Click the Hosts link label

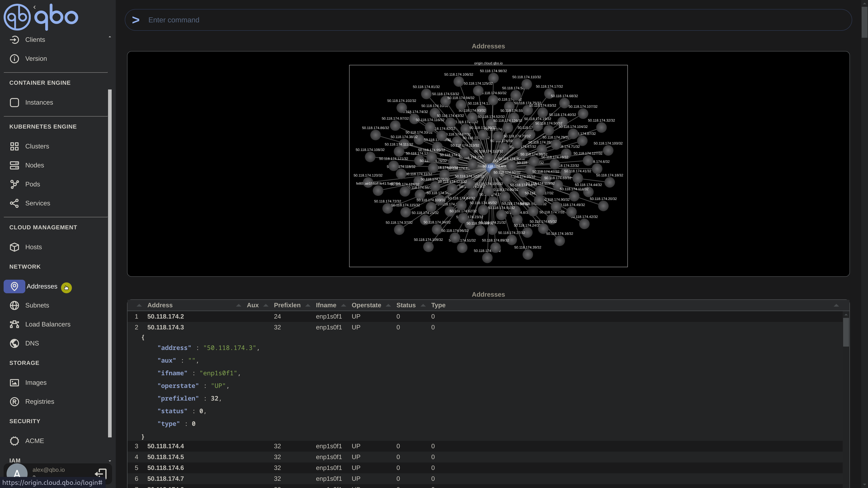[x=33, y=247]
